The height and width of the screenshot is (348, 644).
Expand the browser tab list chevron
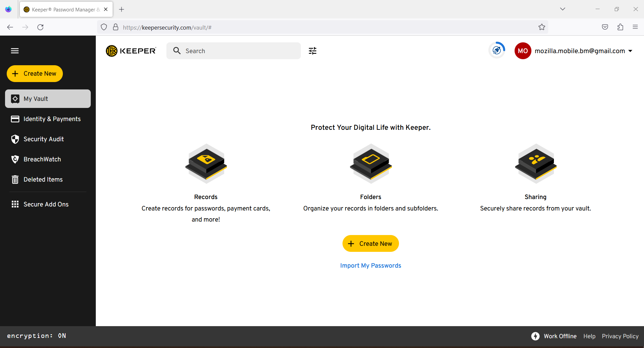(x=563, y=9)
